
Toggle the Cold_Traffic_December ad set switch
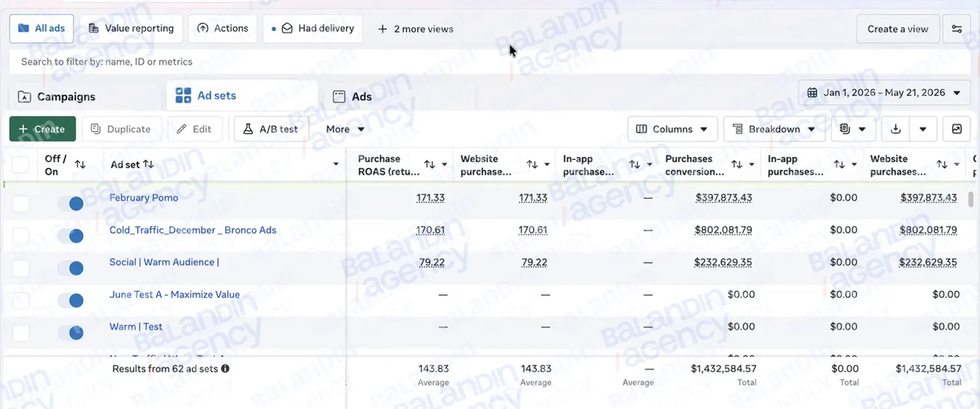70,236
